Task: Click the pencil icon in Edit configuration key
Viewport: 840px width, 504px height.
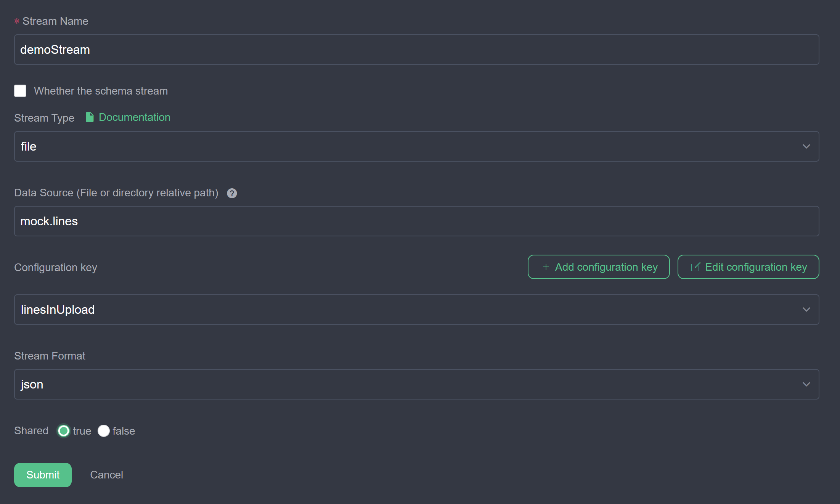Action: tap(695, 267)
